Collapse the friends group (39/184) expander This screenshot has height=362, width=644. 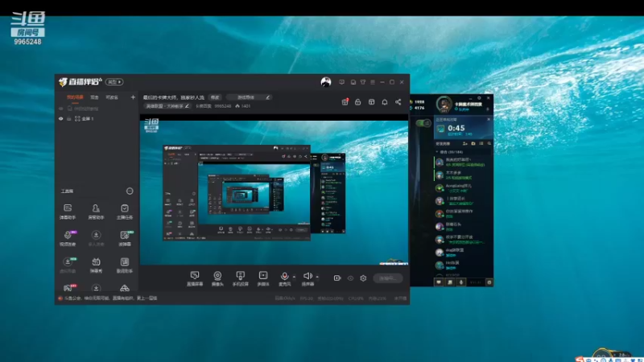(437, 152)
